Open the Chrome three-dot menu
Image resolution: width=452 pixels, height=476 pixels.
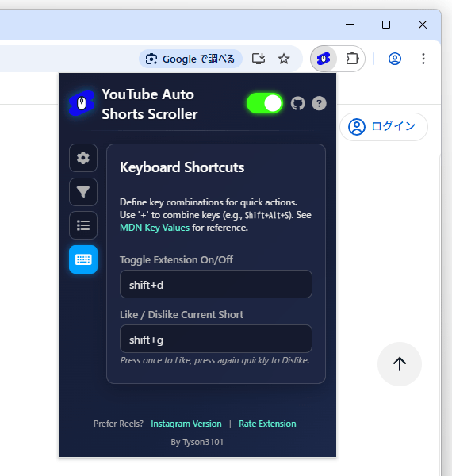coord(423,59)
